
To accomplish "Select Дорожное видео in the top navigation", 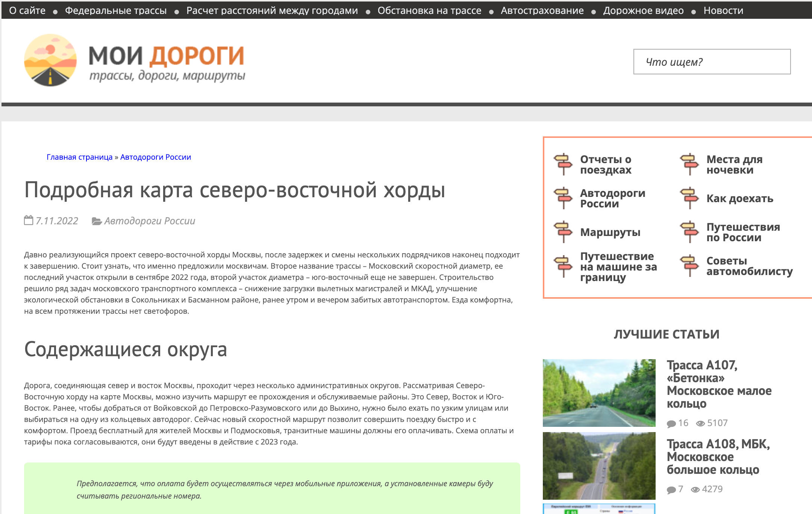I will click(643, 11).
